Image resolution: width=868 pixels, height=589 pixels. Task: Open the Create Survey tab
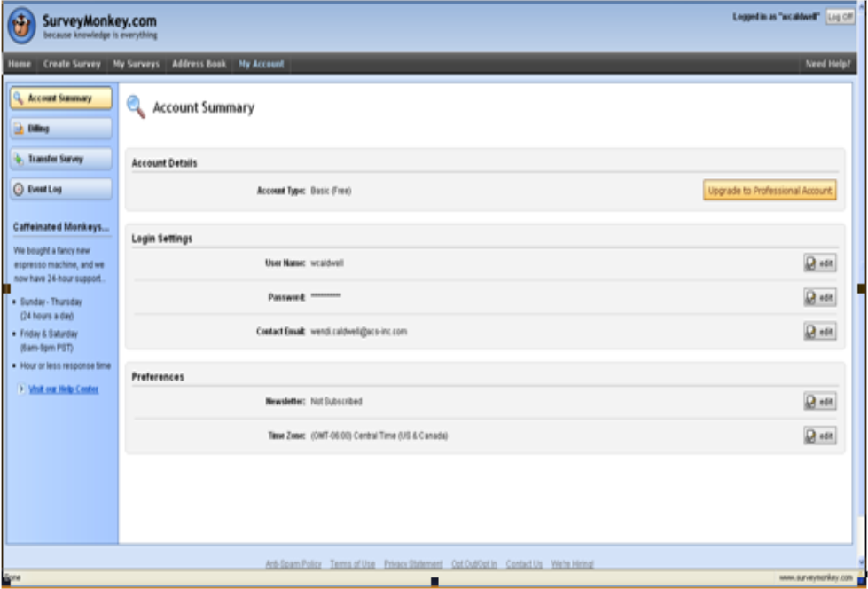click(x=72, y=64)
